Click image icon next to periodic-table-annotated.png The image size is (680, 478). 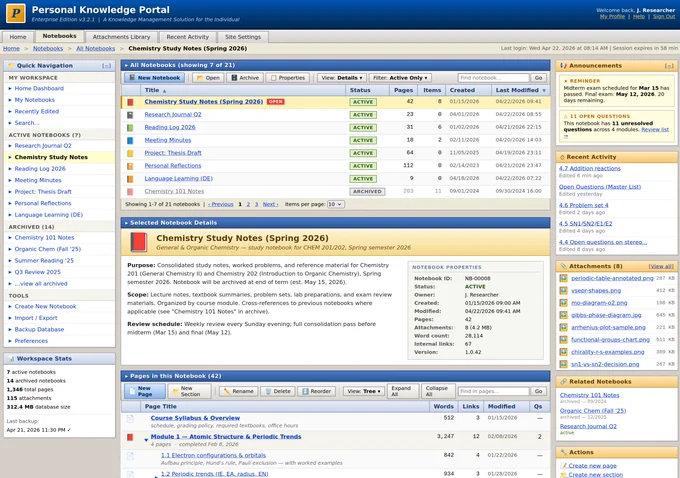point(563,278)
